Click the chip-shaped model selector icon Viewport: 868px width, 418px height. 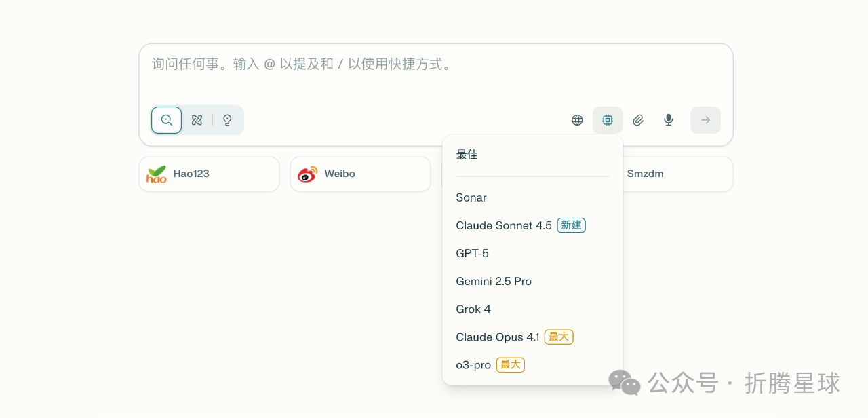608,120
